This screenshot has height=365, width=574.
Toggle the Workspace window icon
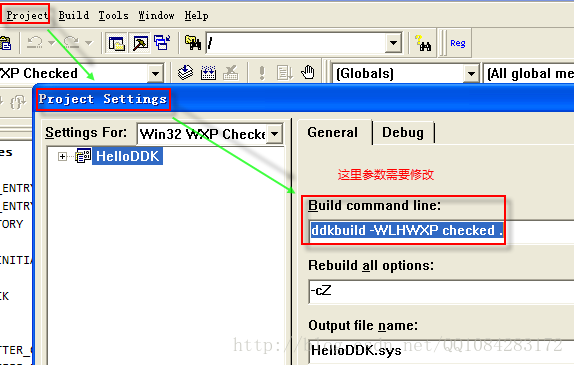tap(116, 43)
